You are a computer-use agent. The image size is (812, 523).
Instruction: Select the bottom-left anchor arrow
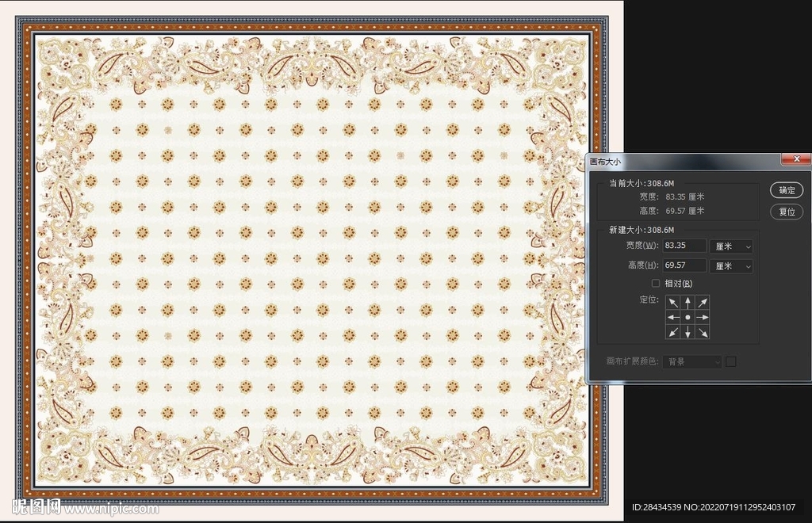673,331
